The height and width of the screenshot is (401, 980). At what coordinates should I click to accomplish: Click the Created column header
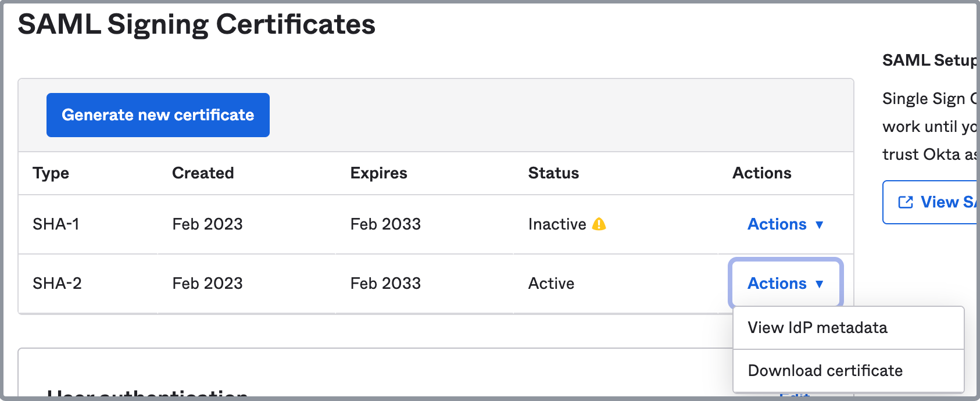pos(203,173)
